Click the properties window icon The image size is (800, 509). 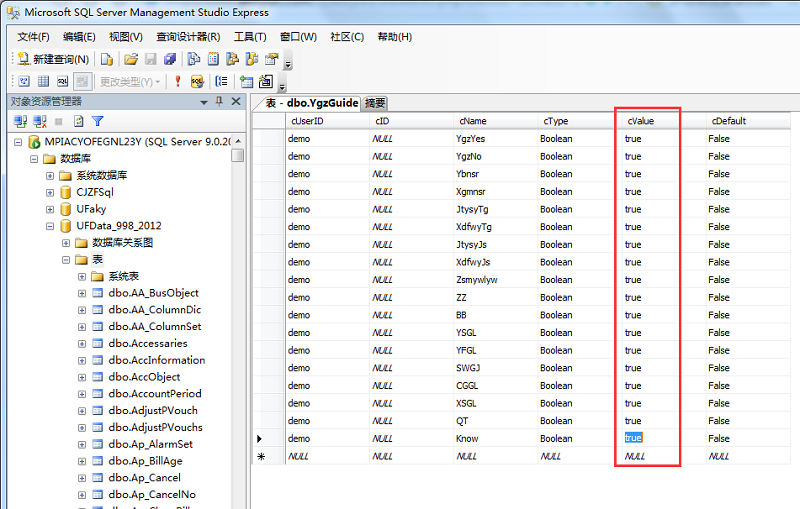(271, 59)
